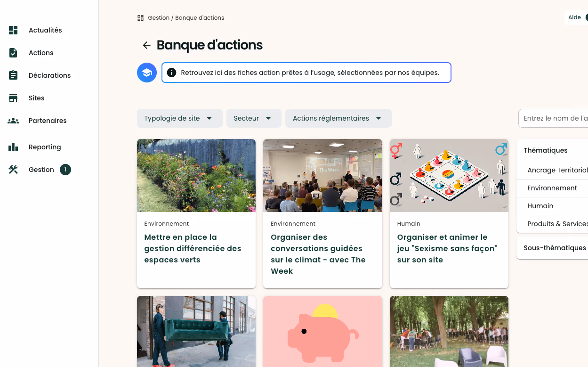Filter by the Environnement thématique
This screenshot has width=588, height=367.
pyautogui.click(x=552, y=188)
